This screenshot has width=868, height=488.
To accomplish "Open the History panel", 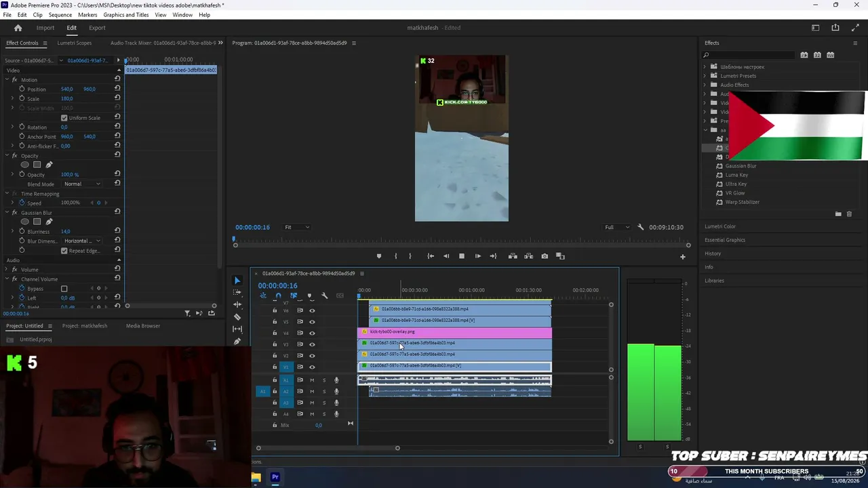I will (713, 253).
